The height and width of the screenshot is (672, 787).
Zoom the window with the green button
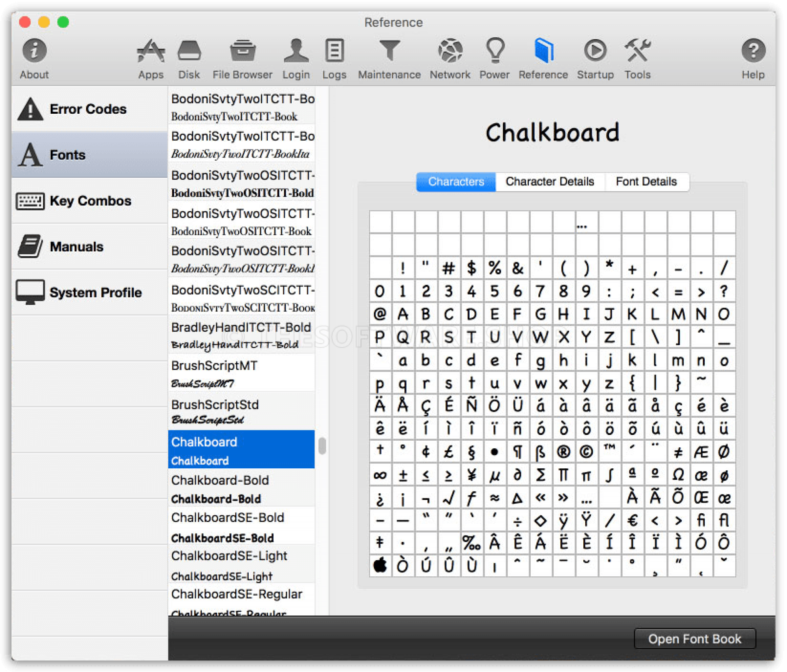(63, 22)
